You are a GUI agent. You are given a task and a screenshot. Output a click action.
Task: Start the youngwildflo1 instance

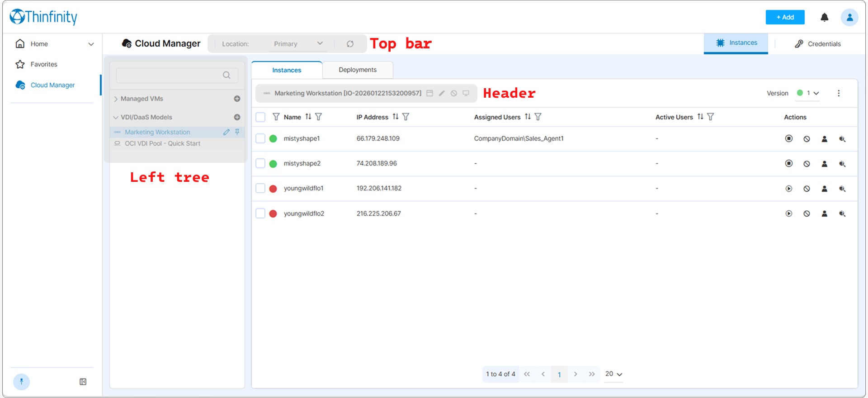(789, 189)
